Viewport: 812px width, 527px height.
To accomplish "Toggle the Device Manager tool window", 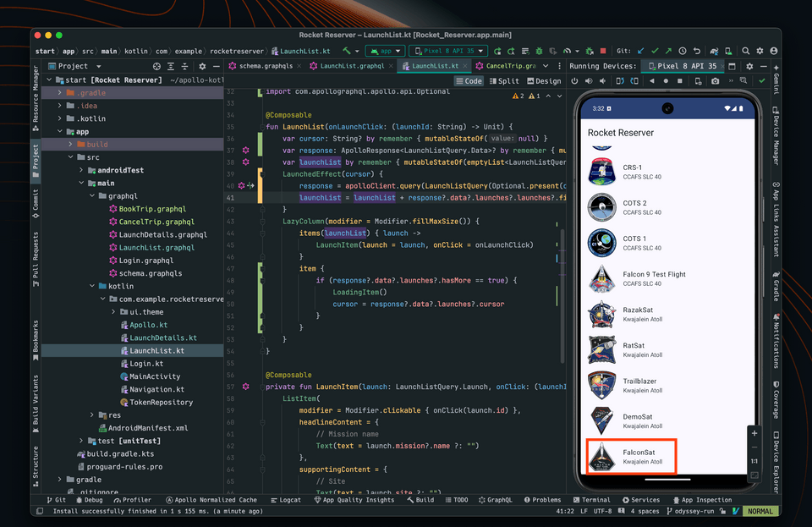I will 776,136.
